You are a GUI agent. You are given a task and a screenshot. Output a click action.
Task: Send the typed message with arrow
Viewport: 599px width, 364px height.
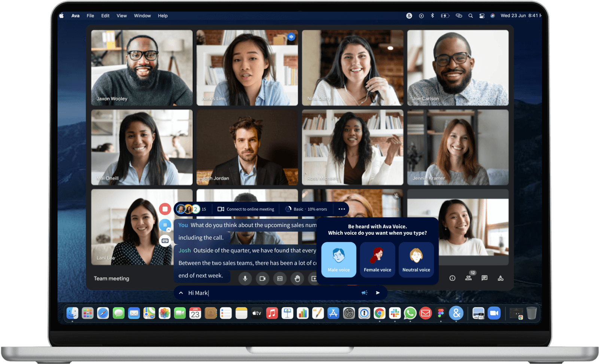(378, 293)
